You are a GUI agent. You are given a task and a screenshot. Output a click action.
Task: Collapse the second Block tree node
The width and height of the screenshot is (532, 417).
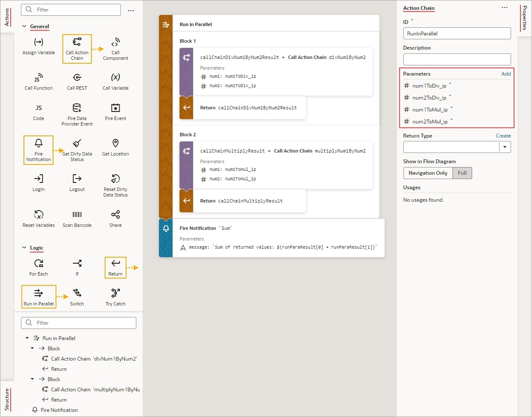pyautogui.click(x=32, y=379)
